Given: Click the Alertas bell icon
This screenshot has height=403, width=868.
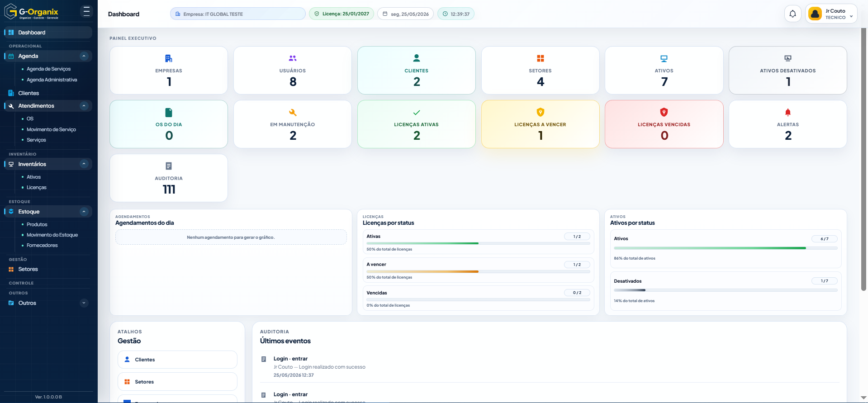Looking at the screenshot, I should 788,112.
